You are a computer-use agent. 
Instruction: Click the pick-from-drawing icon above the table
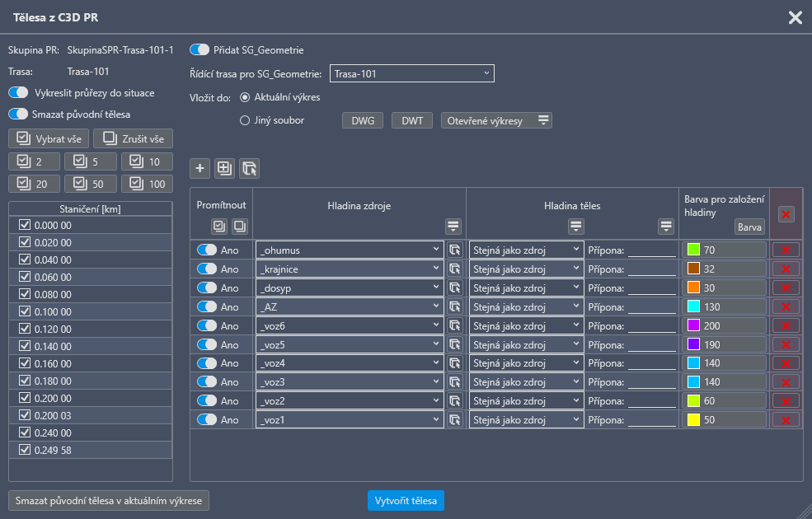(x=249, y=169)
